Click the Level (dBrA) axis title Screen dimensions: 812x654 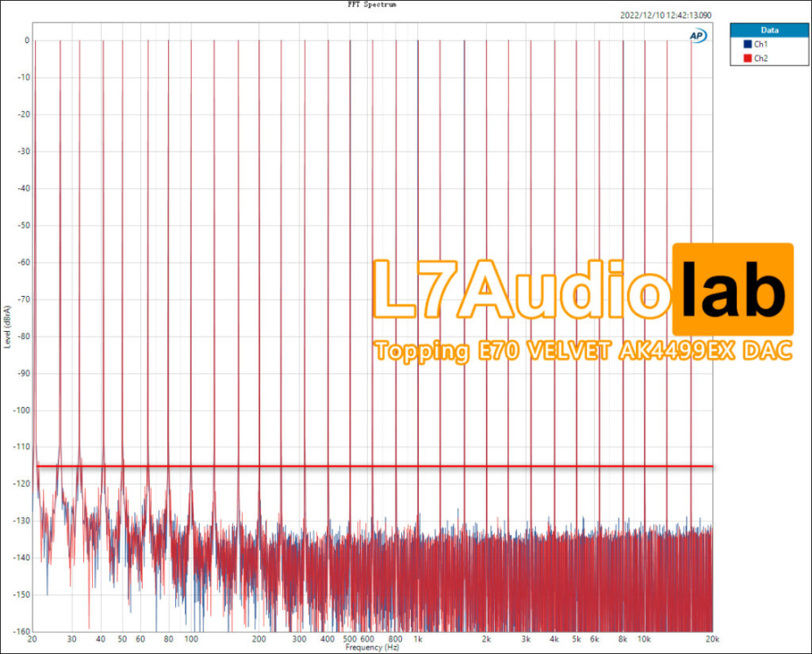7,327
